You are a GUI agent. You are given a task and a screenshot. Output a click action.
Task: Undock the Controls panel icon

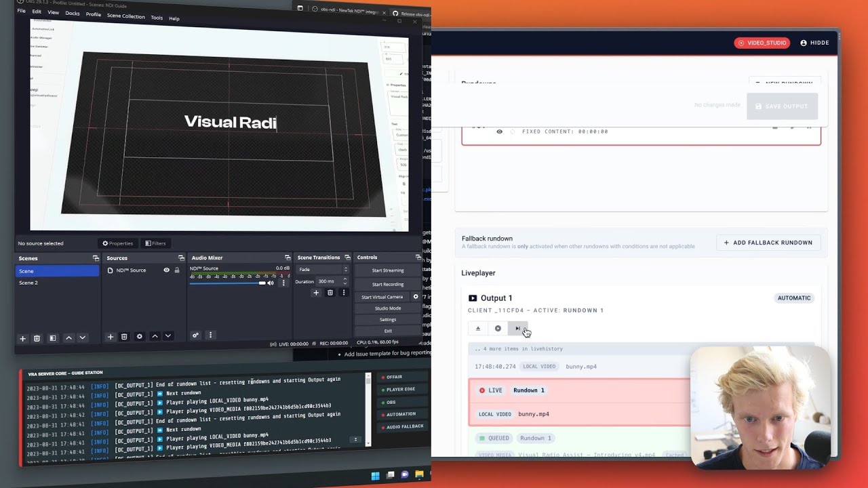pyautogui.click(x=418, y=258)
